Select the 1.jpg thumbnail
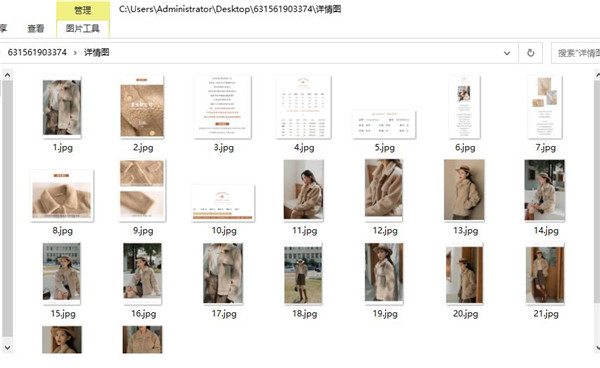This screenshot has width=600, height=368. click(x=62, y=107)
